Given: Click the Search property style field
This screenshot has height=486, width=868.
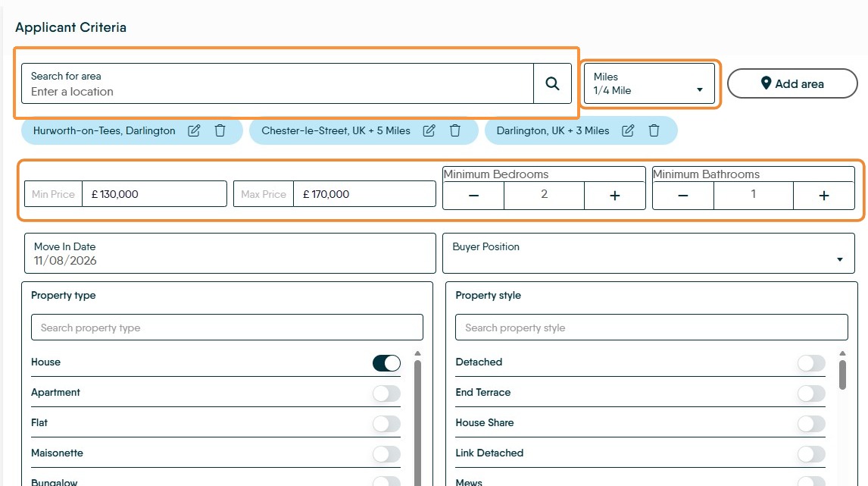Looking at the screenshot, I should pyautogui.click(x=651, y=328).
